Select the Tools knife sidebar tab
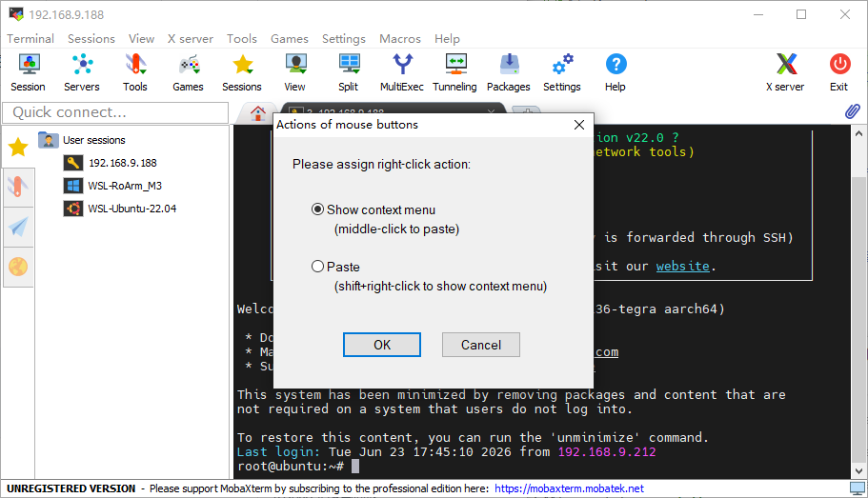 [18, 187]
